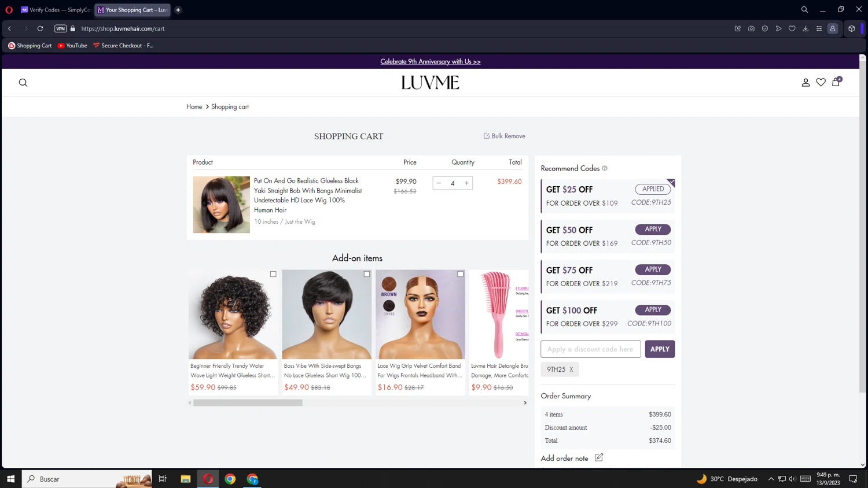The image size is (868, 488).
Task: Click the Opera ad blocker shield icon
Action: pyautogui.click(x=765, y=28)
